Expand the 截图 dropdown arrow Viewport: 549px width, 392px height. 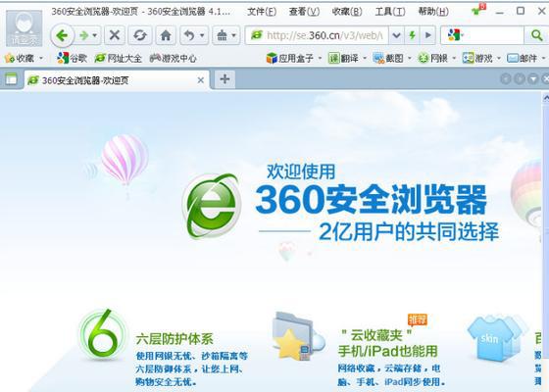[x=410, y=58]
